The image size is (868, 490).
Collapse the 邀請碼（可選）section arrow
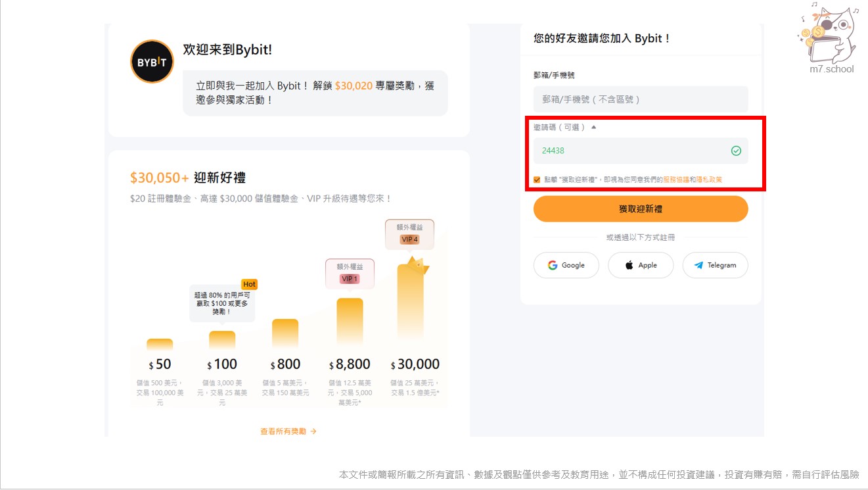594,128
